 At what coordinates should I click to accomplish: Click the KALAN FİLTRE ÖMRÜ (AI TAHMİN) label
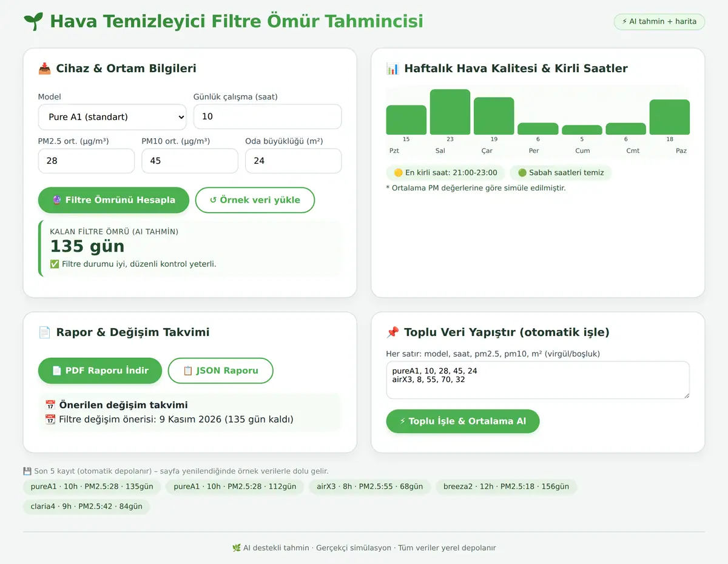(x=114, y=232)
